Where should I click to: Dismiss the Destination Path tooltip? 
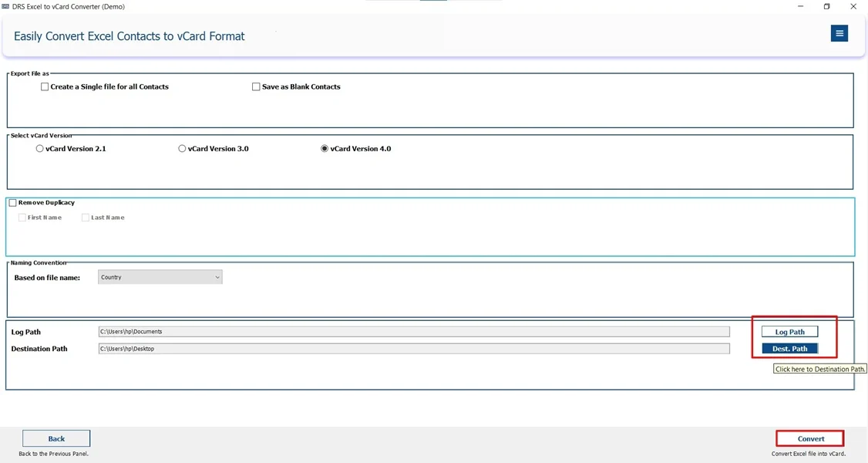[x=819, y=369]
